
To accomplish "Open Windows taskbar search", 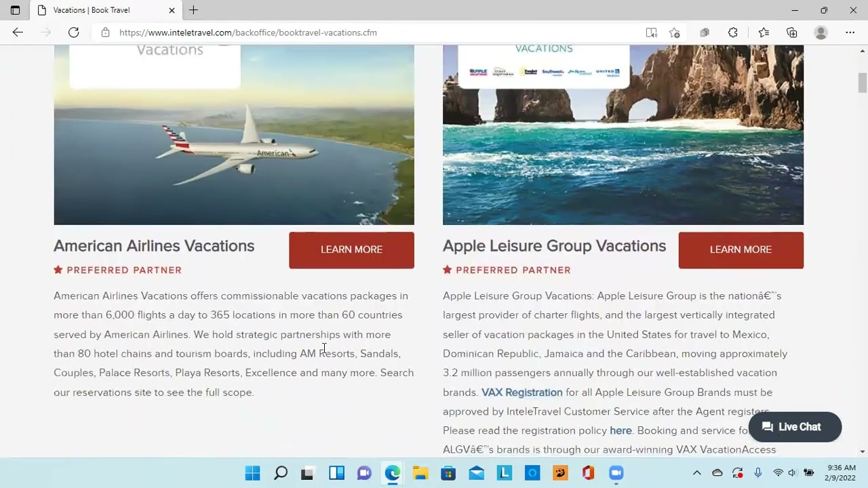I will (x=280, y=473).
